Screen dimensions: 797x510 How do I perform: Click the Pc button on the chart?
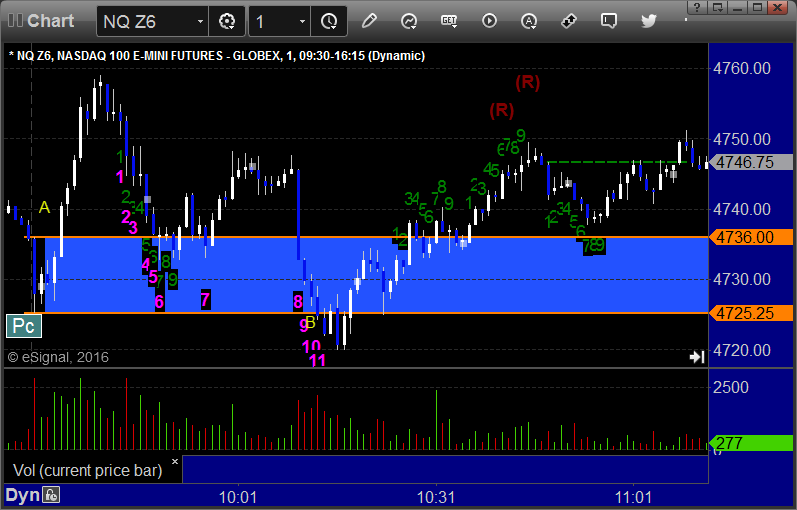point(23,326)
